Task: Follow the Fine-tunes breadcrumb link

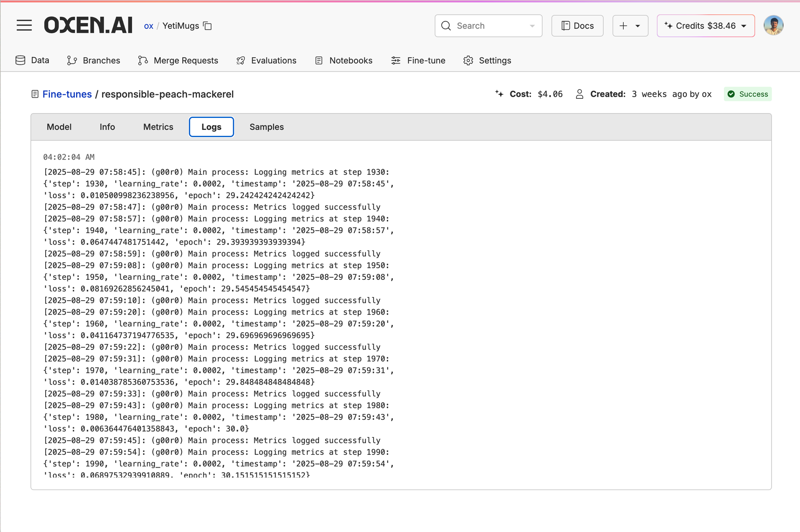Action: pos(67,94)
